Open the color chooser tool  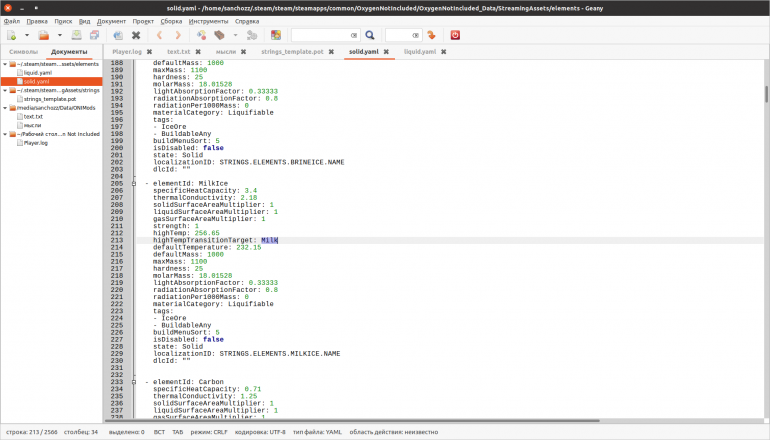[x=276, y=35]
